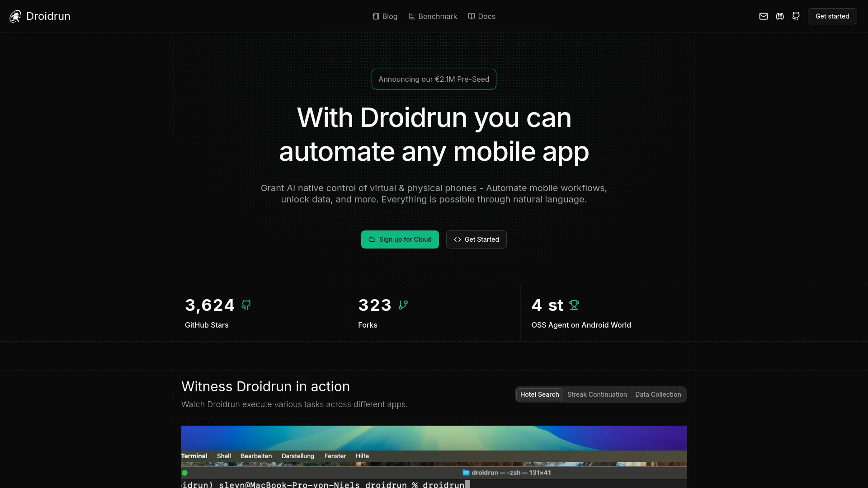Click the Announcing our €2.1M Pre-Seed banner
This screenshot has height=488, width=868.
coord(434,79)
